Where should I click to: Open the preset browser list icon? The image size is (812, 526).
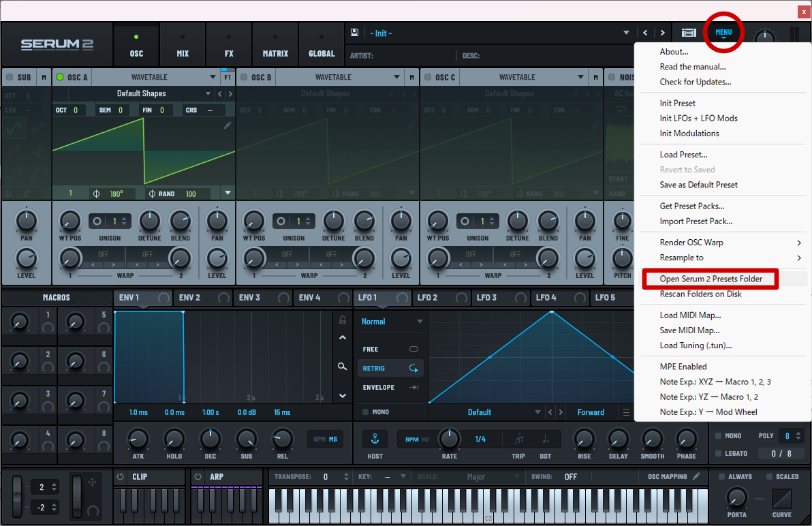point(689,33)
